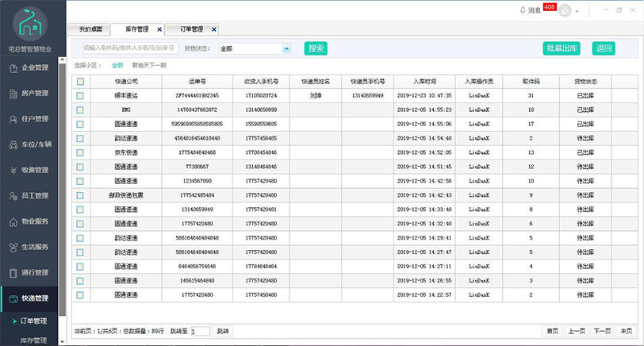Open the 房产管理 sidebar section
644x346 pixels.
click(29, 94)
